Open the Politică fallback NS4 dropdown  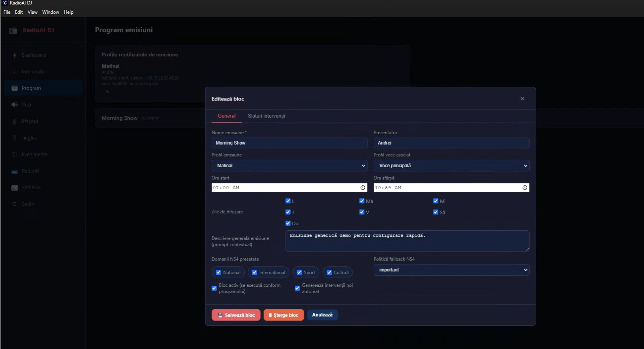[x=451, y=270]
